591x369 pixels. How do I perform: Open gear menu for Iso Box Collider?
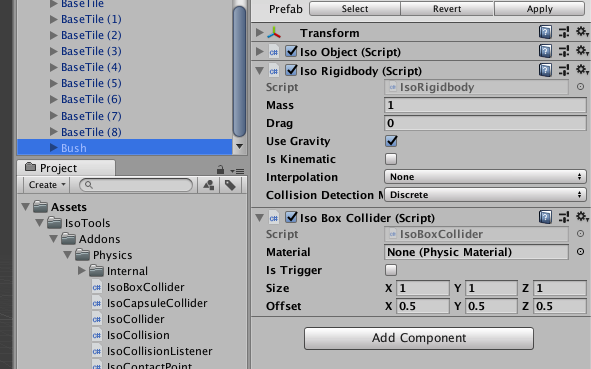pos(582,217)
